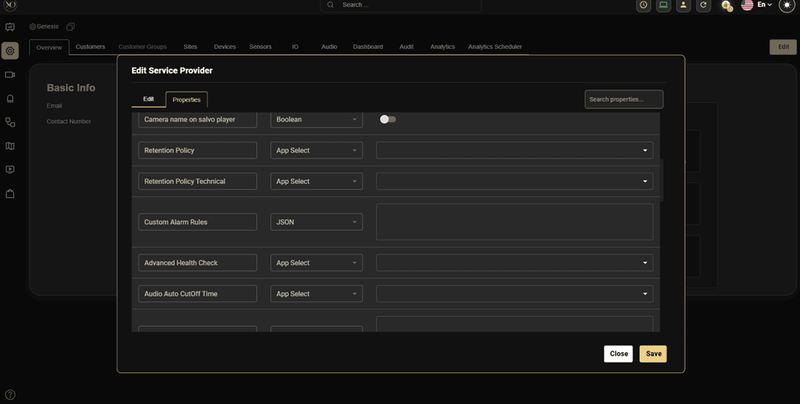Open type dropdown for Retention Policy Technical
This screenshot has width=800, height=404.
[316, 181]
